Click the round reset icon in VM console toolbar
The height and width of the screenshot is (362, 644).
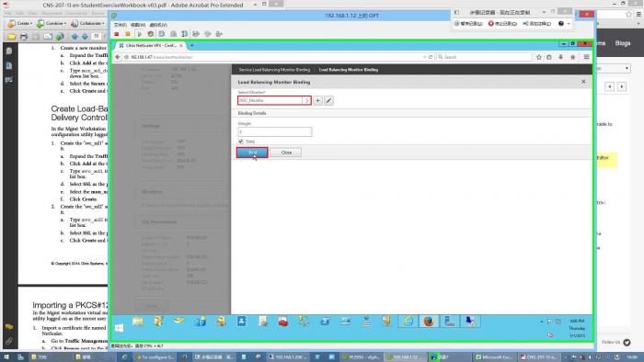coord(151,34)
